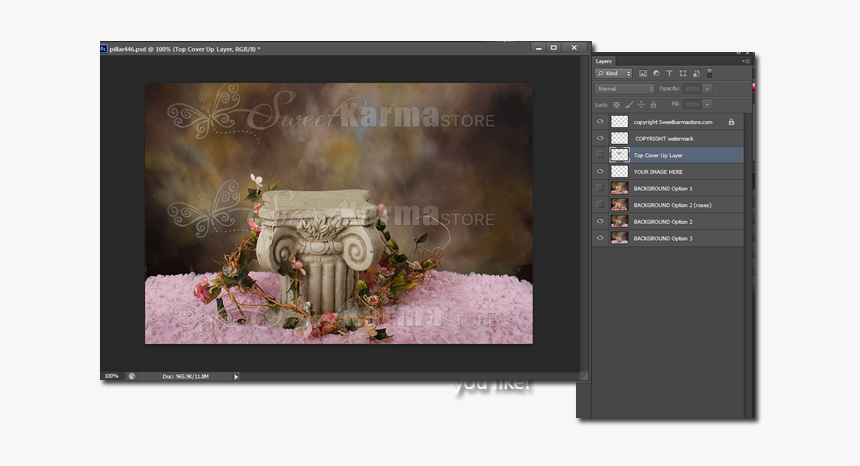Click the lock image pixels brush icon

pos(629,105)
